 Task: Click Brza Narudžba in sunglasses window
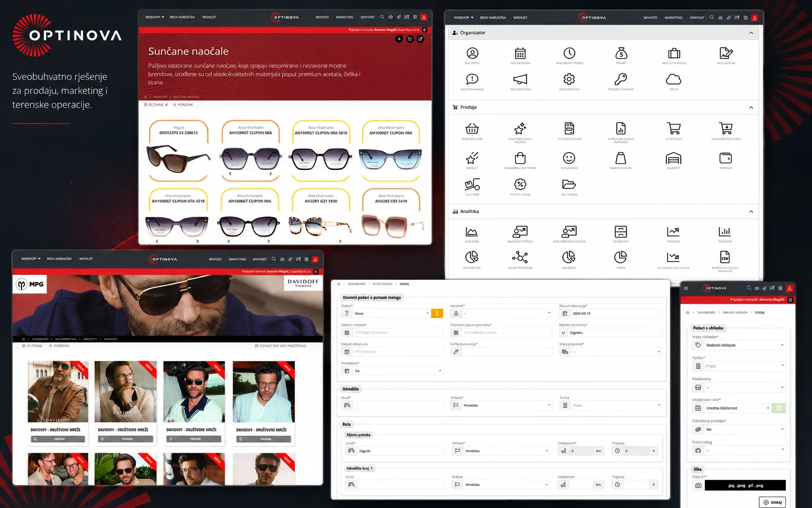click(182, 17)
